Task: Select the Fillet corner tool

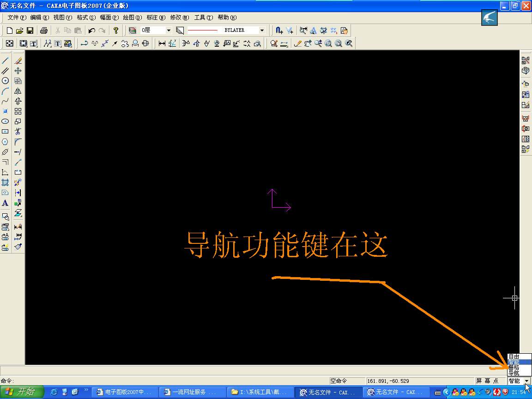Action: pyautogui.click(x=18, y=142)
